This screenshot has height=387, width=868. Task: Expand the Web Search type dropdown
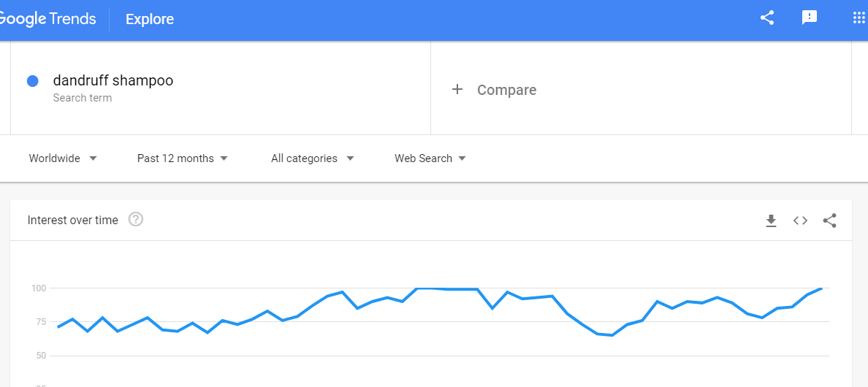[430, 158]
